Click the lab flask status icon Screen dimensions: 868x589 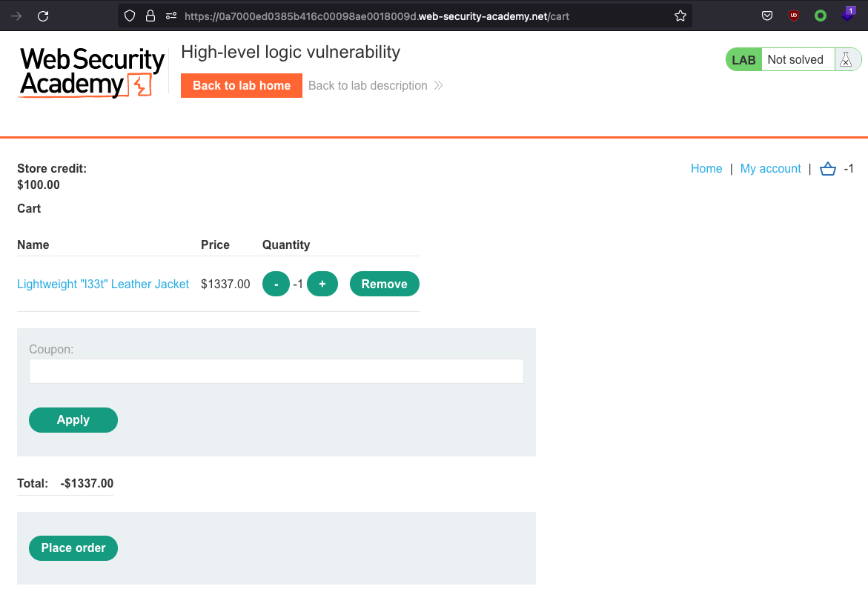click(846, 60)
